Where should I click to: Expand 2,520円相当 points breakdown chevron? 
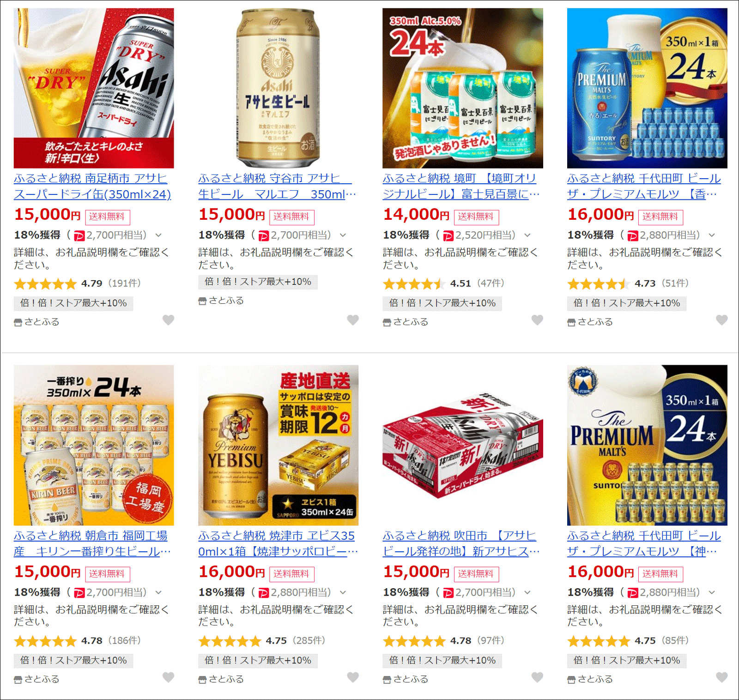tap(527, 235)
